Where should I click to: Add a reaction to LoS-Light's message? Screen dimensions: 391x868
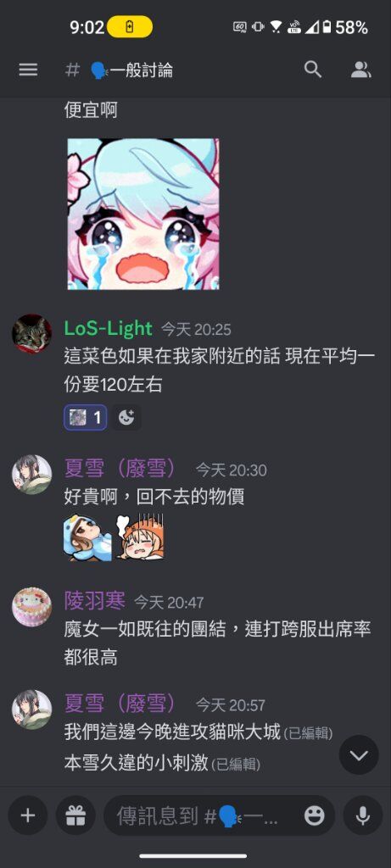126,417
